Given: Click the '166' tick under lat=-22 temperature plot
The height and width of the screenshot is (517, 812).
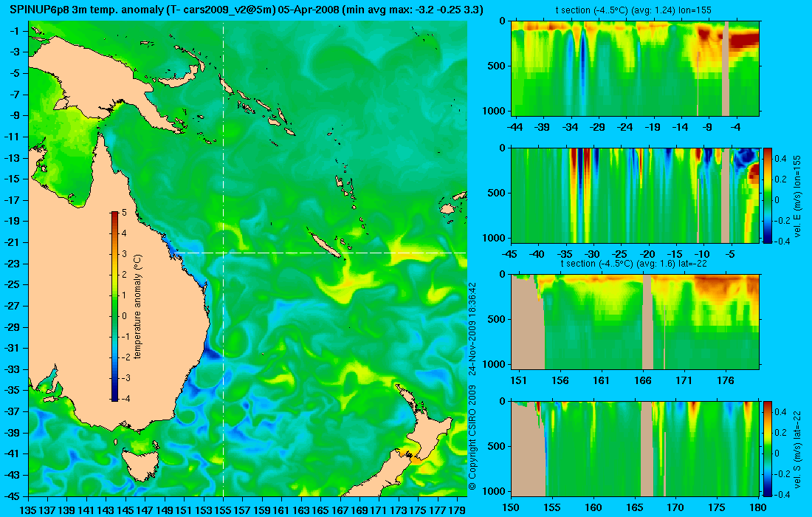Looking at the screenshot, I should (643, 380).
